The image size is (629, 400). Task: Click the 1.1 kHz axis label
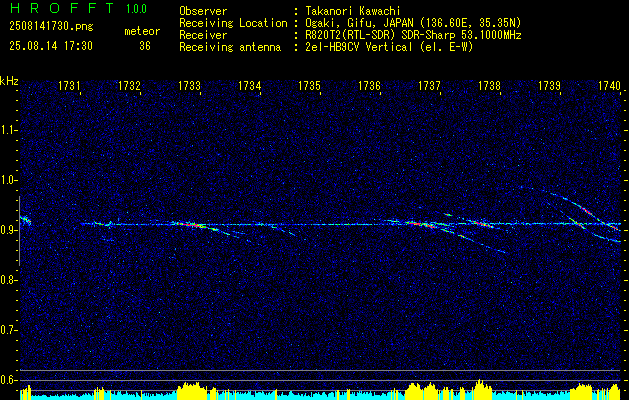(8, 130)
